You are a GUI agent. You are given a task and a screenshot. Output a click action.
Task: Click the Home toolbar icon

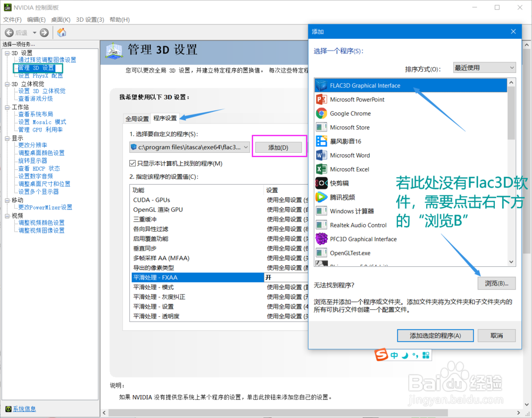(x=61, y=32)
